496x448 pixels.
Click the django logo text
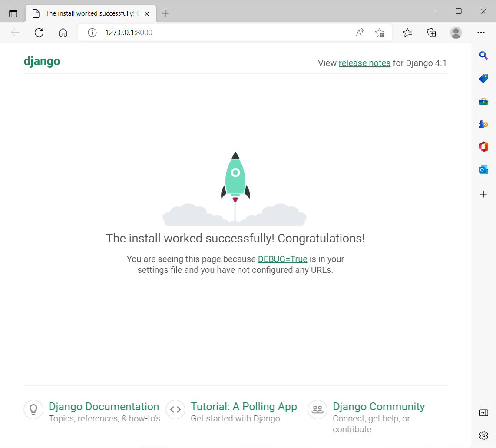[x=42, y=61]
